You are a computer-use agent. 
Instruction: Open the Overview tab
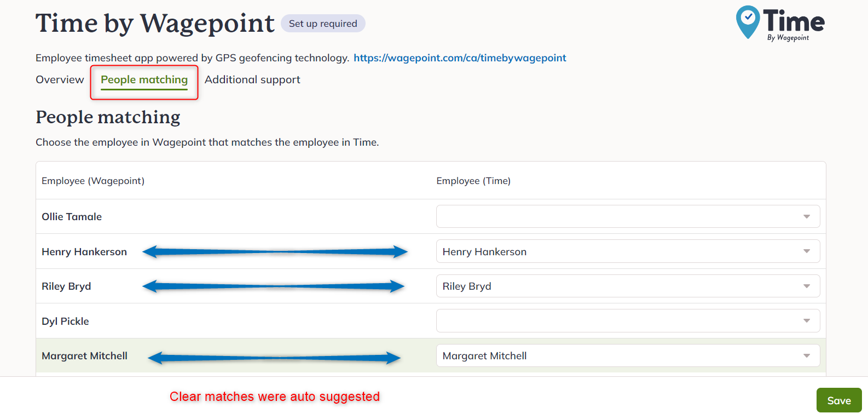60,79
